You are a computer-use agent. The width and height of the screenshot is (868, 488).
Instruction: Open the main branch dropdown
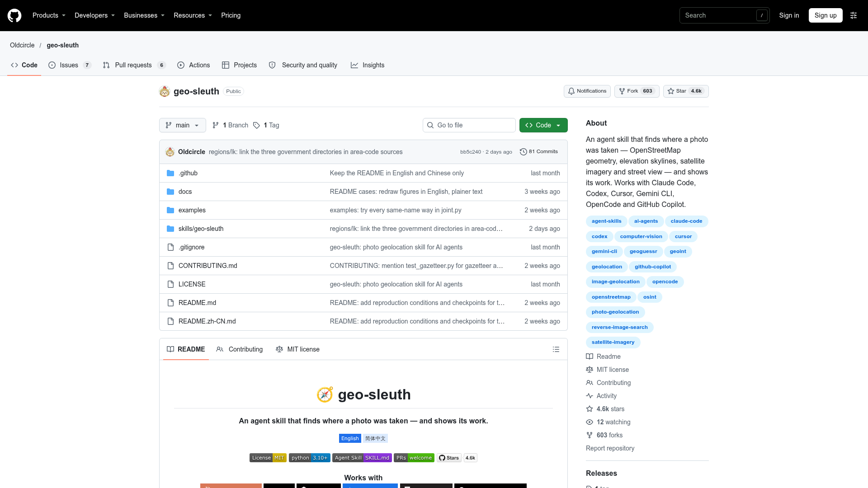point(183,125)
